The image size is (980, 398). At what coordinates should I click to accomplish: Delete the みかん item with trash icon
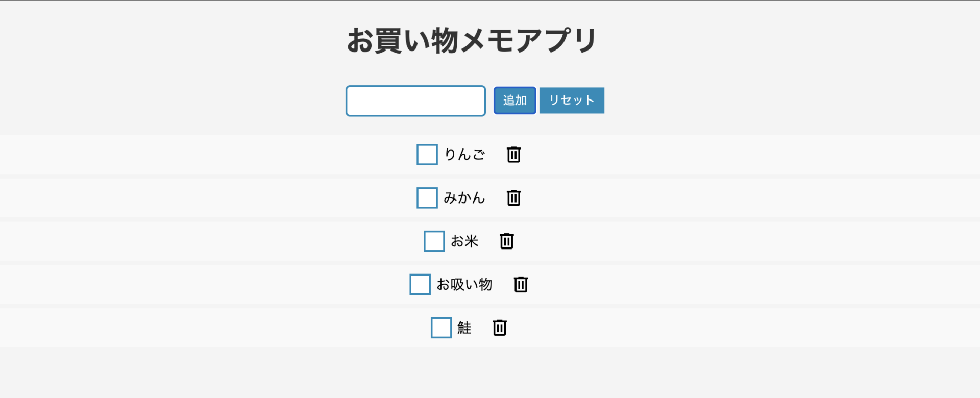click(513, 198)
